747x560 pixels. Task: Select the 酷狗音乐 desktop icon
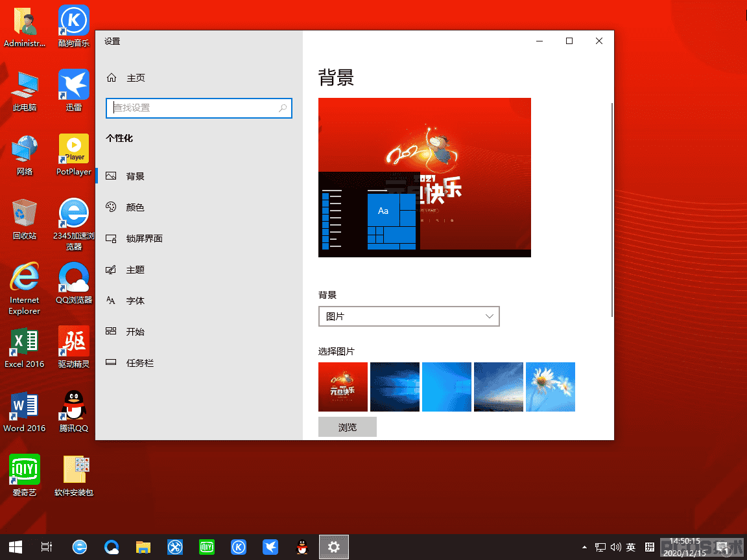(74, 27)
